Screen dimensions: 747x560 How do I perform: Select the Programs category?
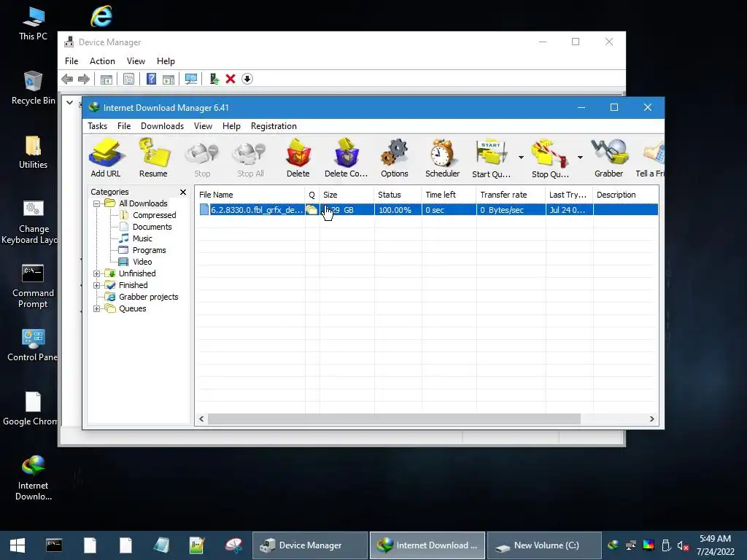coord(149,251)
